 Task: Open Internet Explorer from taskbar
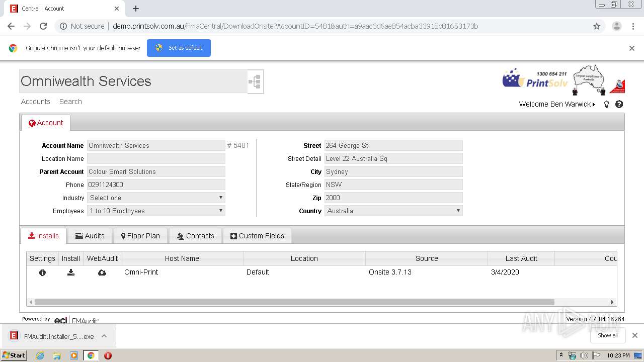(x=40, y=355)
